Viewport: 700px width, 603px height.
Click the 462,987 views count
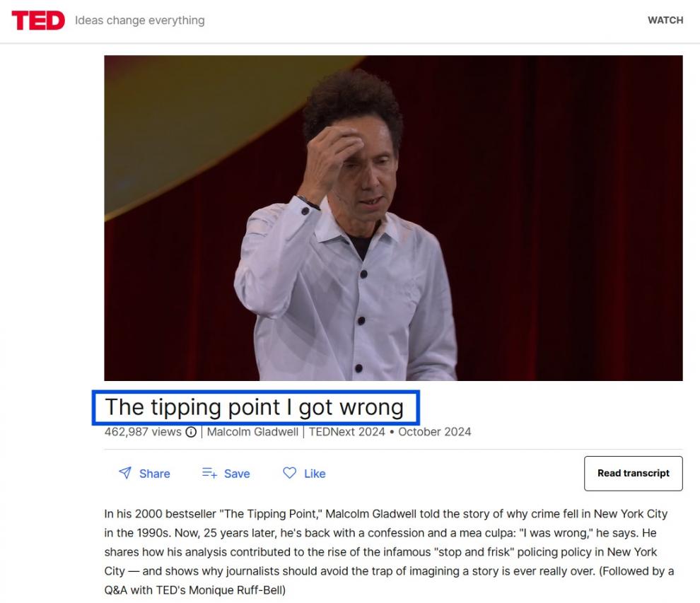(x=143, y=432)
